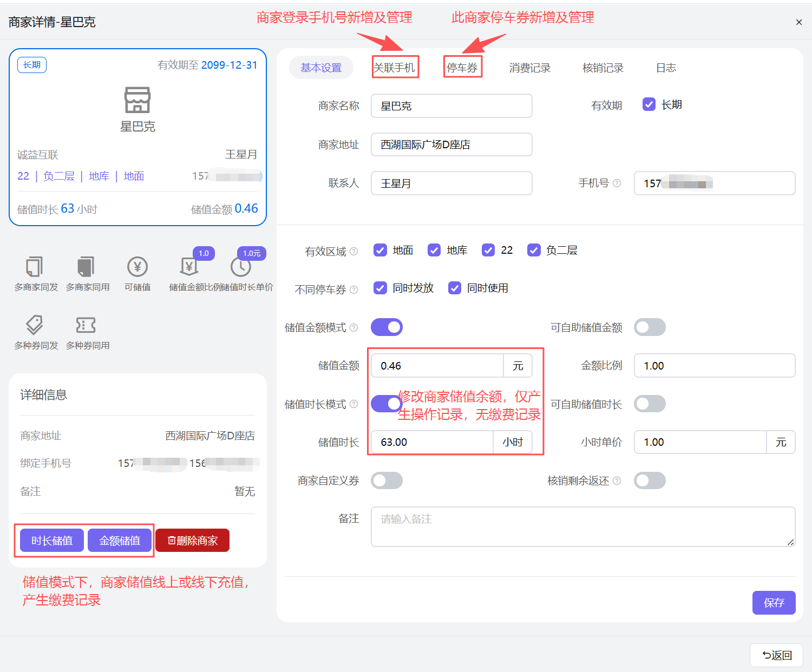Click the 星巴克 storefront icon

pos(137,101)
